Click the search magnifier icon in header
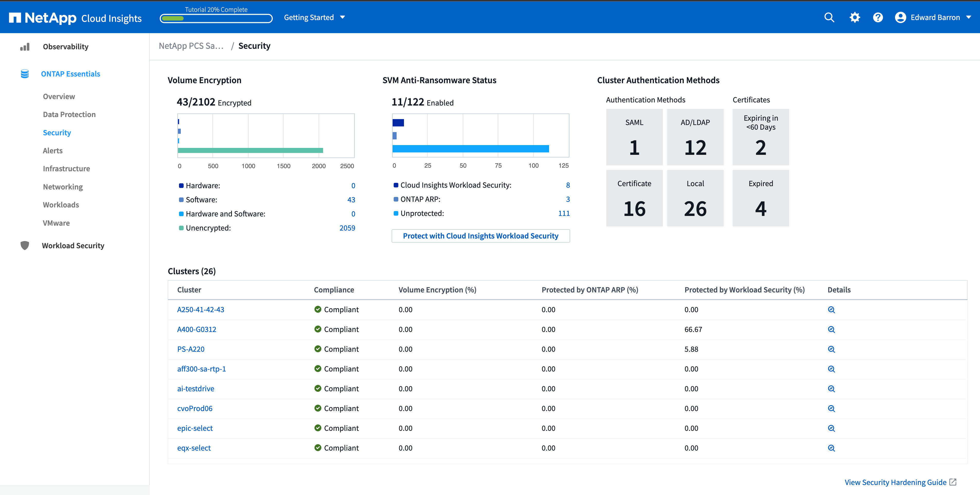980x495 pixels. pyautogui.click(x=829, y=17)
